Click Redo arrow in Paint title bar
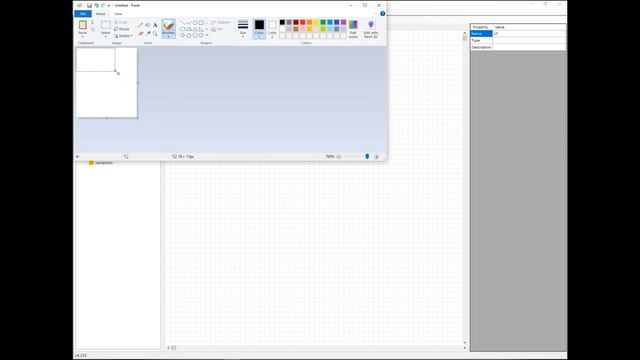 tap(103, 5)
